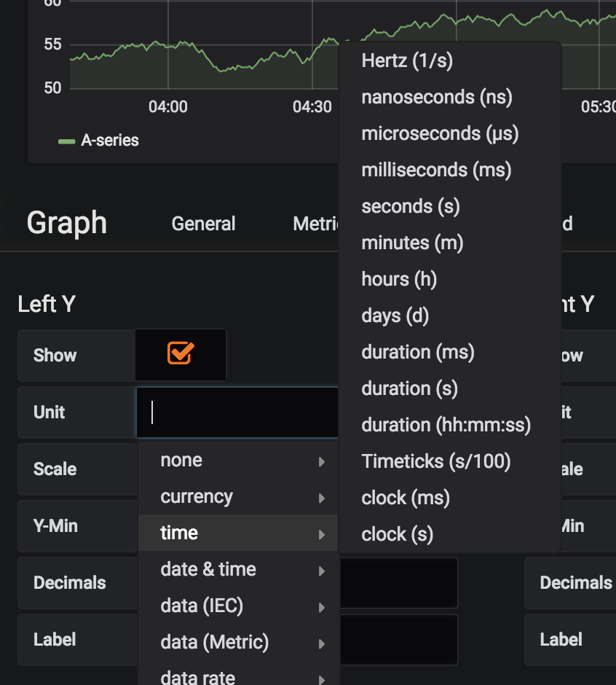
Task: Click the Graph panel title
Action: [x=66, y=223]
